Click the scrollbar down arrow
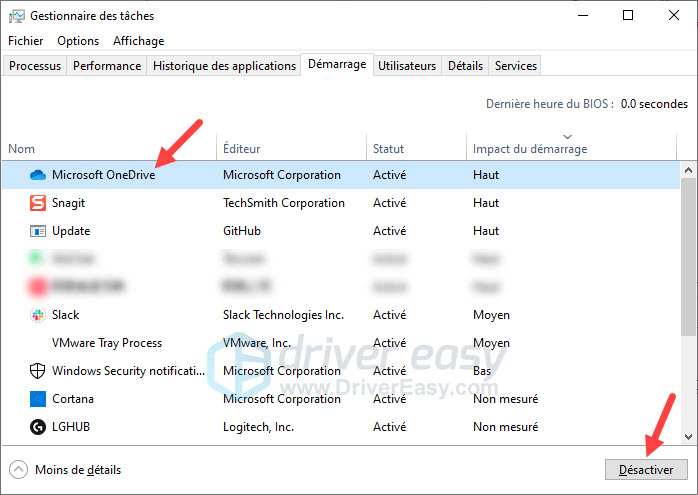This screenshot has height=495, width=698. [x=688, y=437]
